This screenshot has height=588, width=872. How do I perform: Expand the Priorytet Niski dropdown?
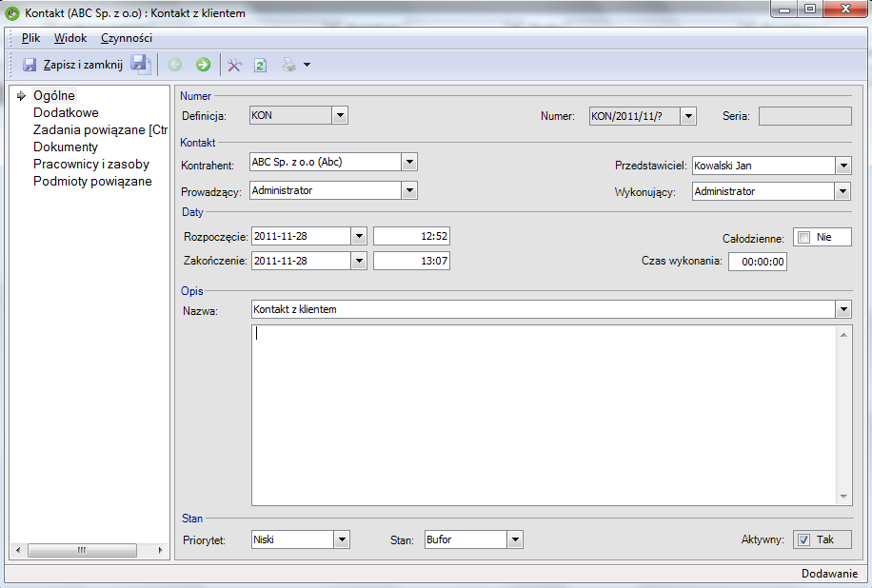pyautogui.click(x=342, y=539)
